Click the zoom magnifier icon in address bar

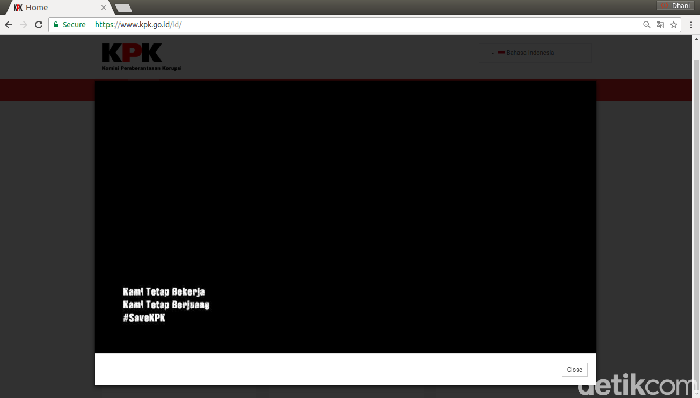point(646,25)
